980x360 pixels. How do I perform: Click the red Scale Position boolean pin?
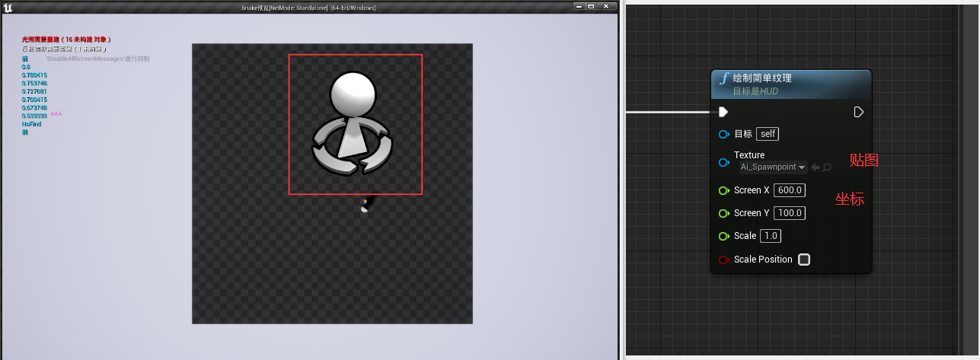click(723, 260)
